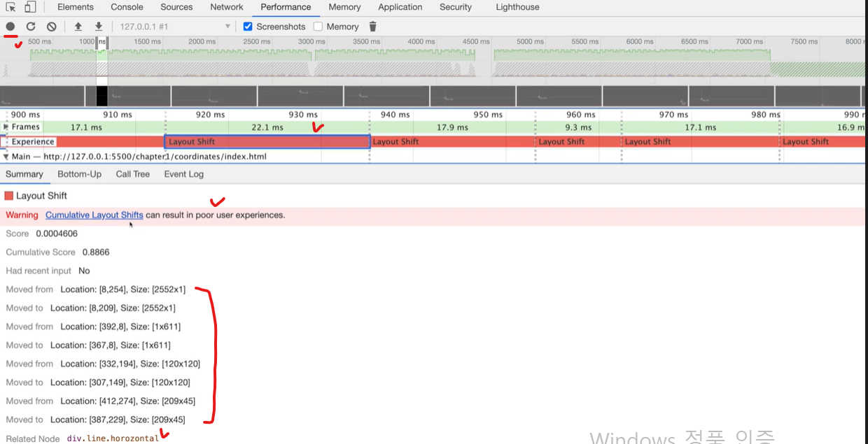The image size is (868, 444).
Task: Expand the Frames track
Action: pos(7,127)
